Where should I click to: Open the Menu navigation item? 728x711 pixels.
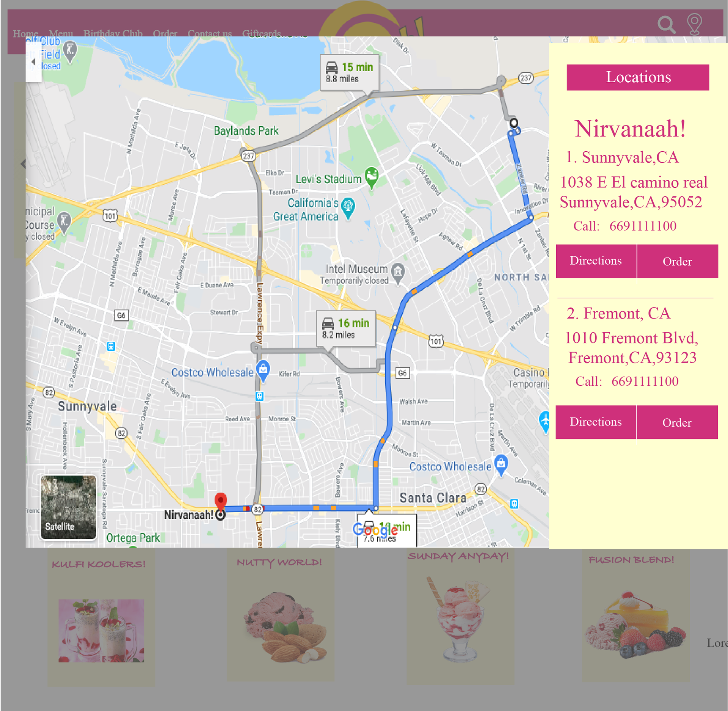61,33
